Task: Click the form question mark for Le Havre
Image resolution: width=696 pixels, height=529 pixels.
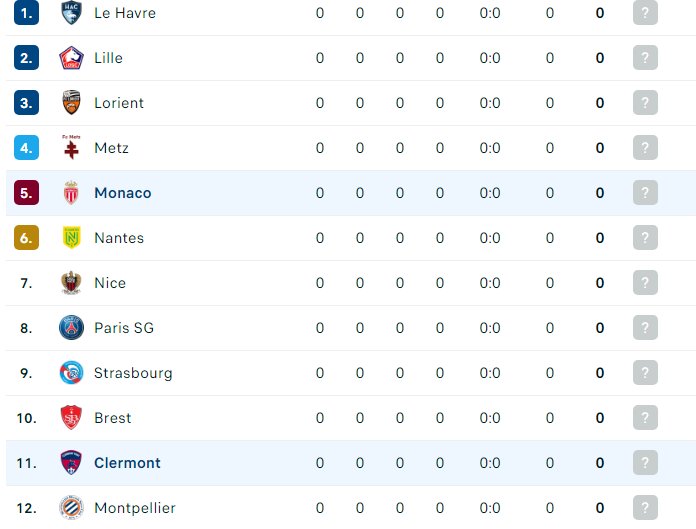Action: pos(645,12)
